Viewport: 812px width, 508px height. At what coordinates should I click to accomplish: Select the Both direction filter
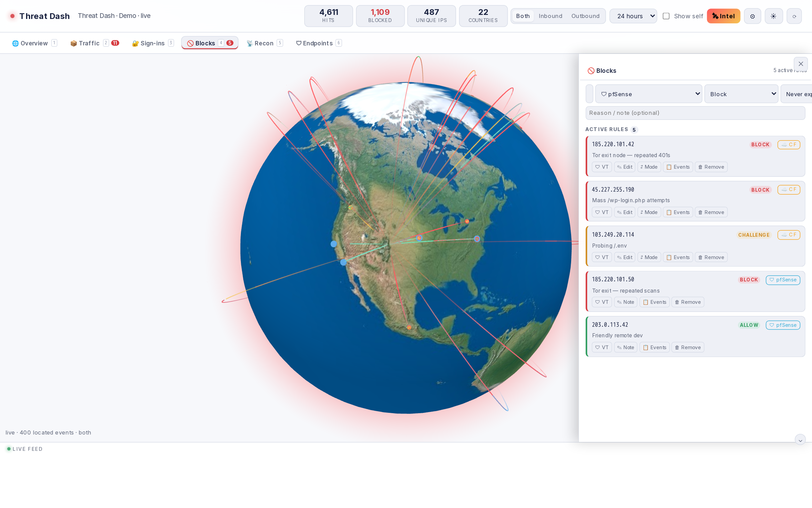pyautogui.click(x=523, y=16)
